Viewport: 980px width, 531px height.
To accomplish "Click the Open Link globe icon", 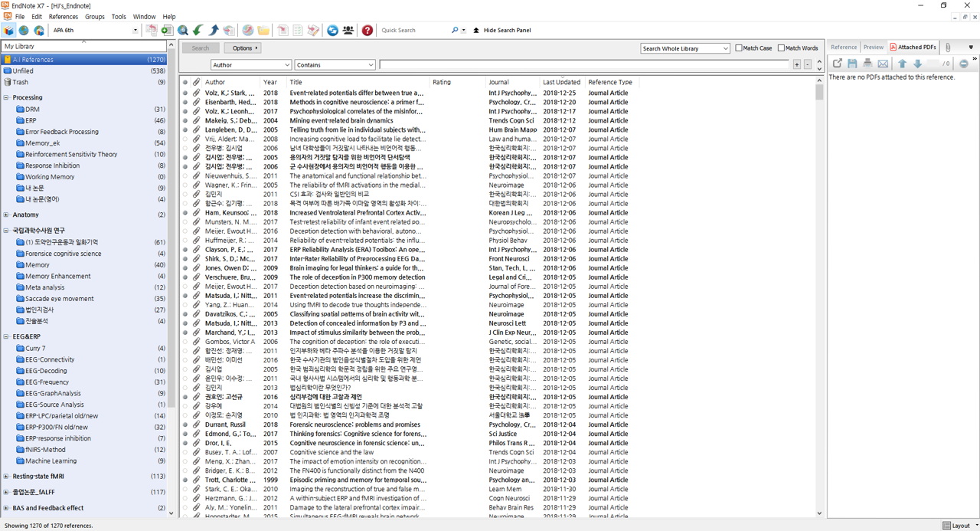I will click(248, 31).
